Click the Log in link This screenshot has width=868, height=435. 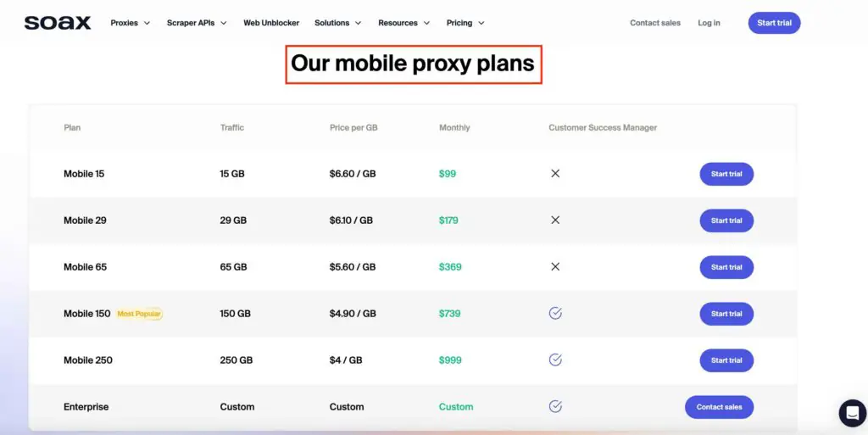tap(709, 23)
